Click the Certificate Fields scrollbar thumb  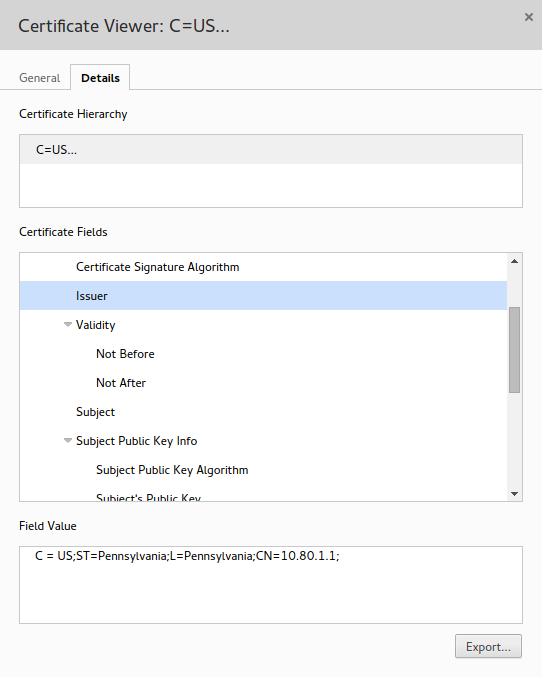[x=514, y=350]
